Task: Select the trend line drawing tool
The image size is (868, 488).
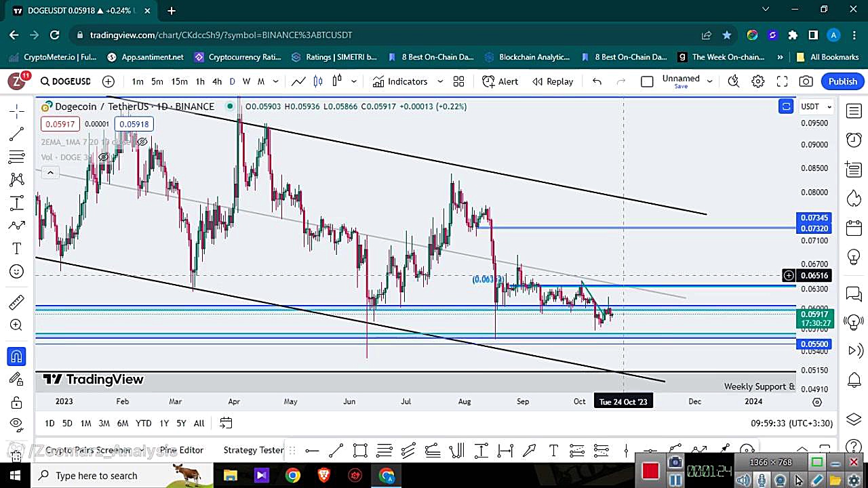Action: click(x=17, y=134)
